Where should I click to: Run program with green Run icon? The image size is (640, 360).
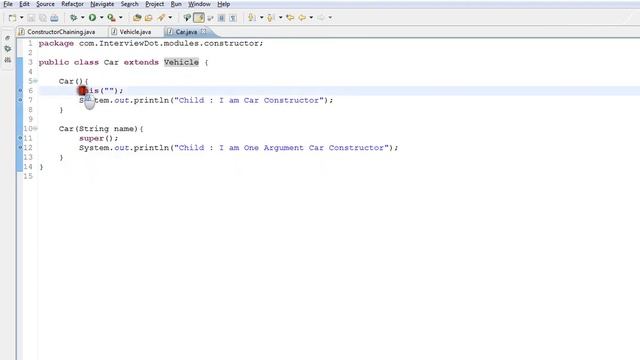(93, 18)
